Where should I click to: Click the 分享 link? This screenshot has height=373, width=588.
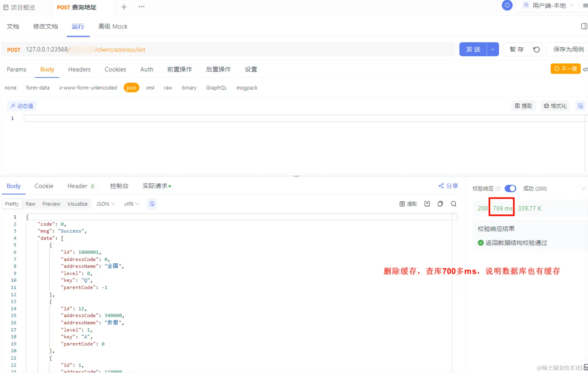pyautogui.click(x=448, y=186)
